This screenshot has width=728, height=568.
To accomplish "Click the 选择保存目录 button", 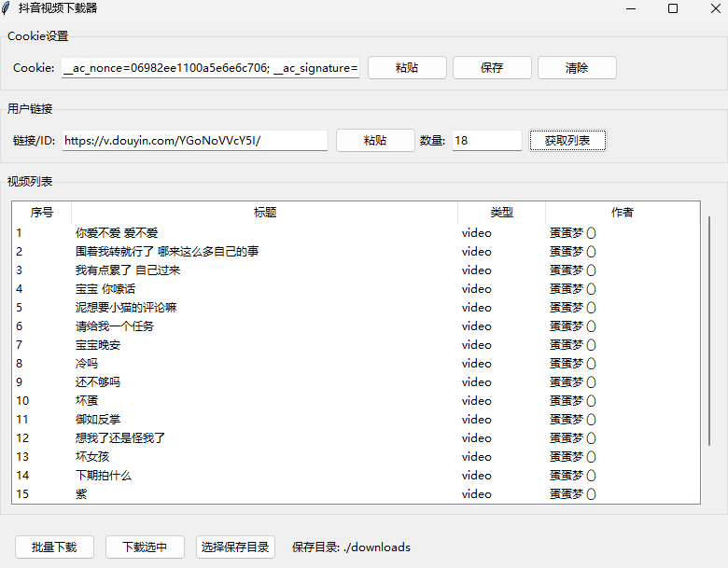I will point(235,547).
